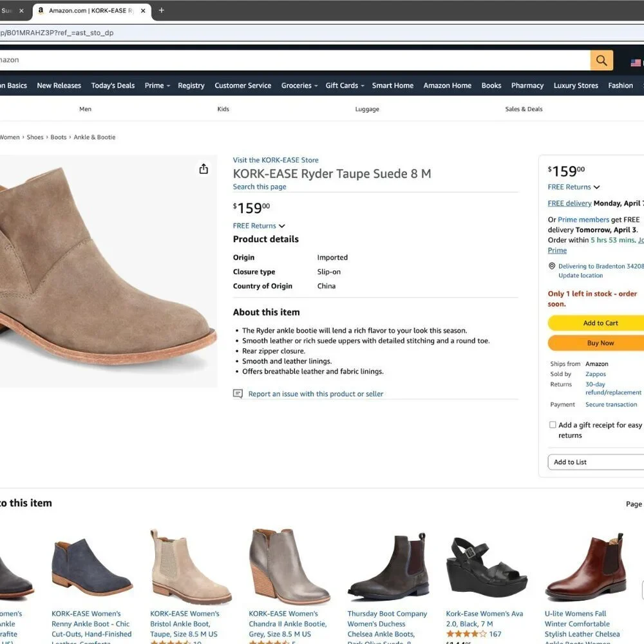644x644 pixels.
Task: Select the Luggage category tab
Action: coord(367,109)
